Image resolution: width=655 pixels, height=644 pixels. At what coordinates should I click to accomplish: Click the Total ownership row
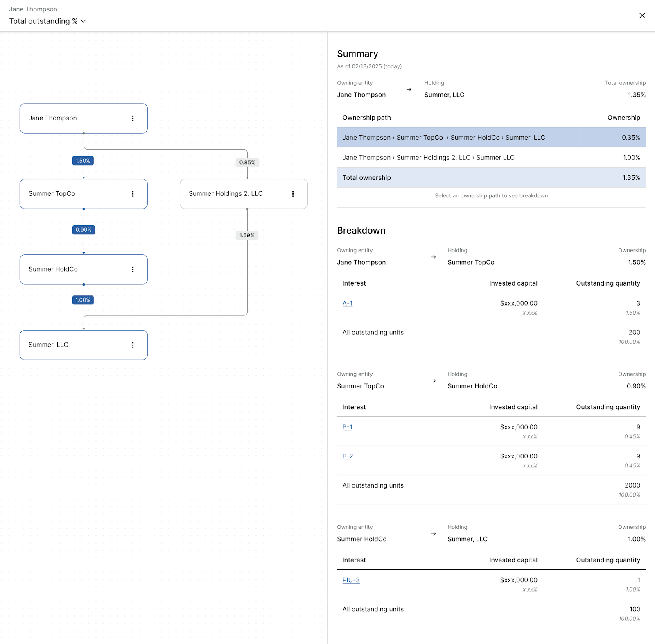tap(450, 177)
